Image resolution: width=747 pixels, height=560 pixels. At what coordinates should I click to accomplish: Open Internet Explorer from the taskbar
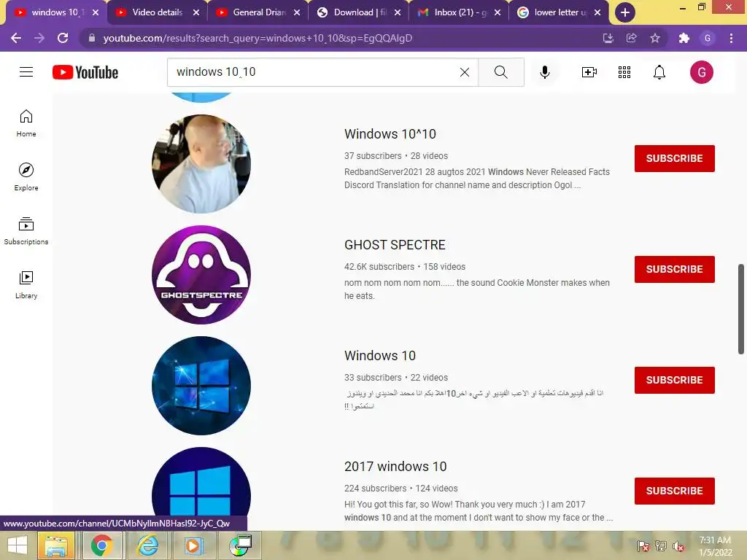148,545
